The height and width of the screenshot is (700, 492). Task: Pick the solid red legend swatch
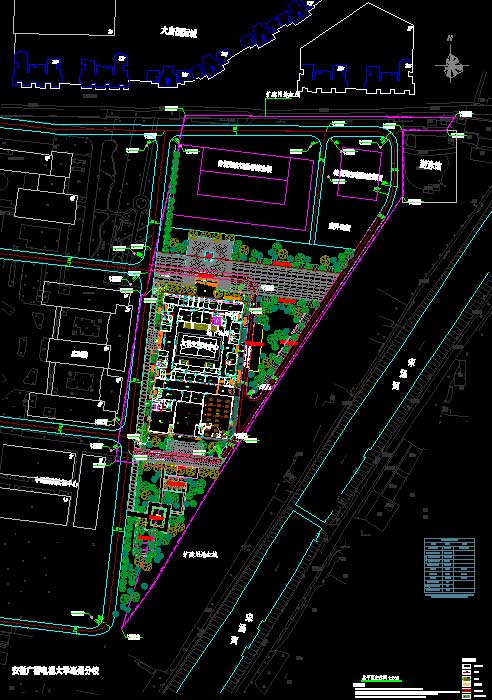click(466, 692)
